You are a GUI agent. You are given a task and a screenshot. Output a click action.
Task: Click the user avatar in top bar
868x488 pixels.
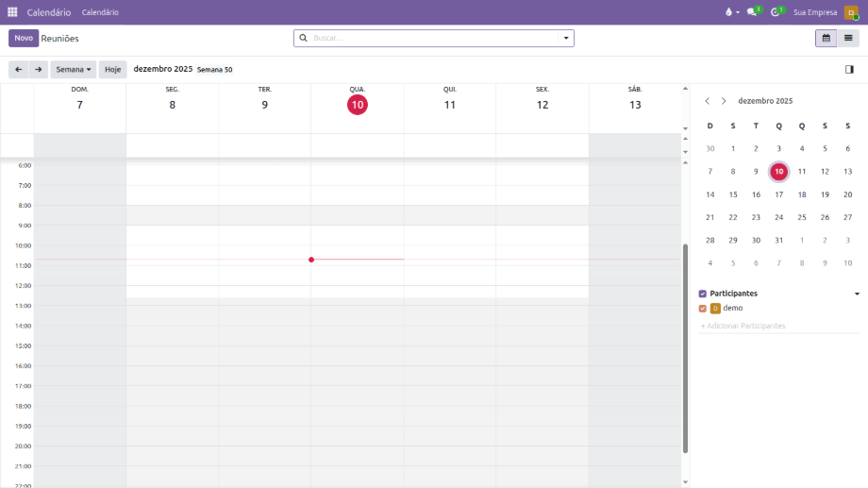pos(851,12)
